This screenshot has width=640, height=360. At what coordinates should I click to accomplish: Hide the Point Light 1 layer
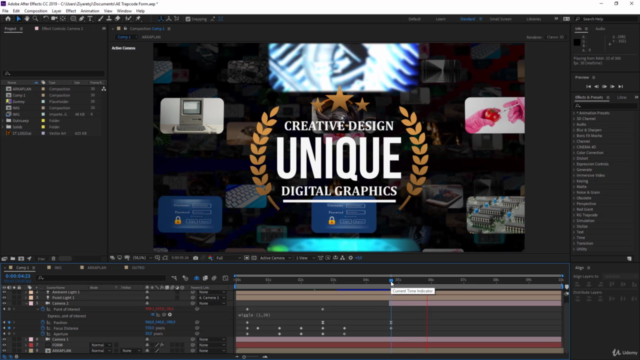[4, 298]
